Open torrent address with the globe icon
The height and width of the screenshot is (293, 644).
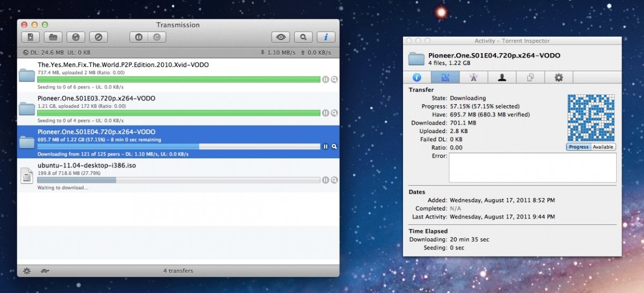click(x=76, y=37)
